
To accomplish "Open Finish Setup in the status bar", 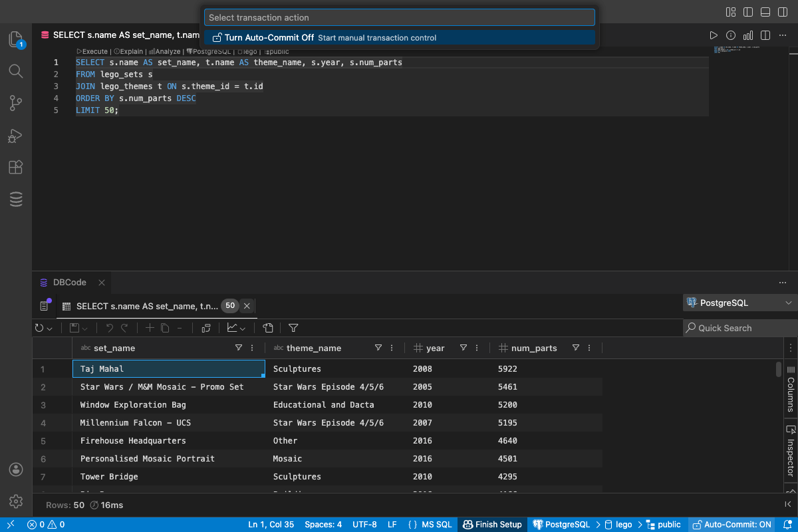I will pos(492,524).
